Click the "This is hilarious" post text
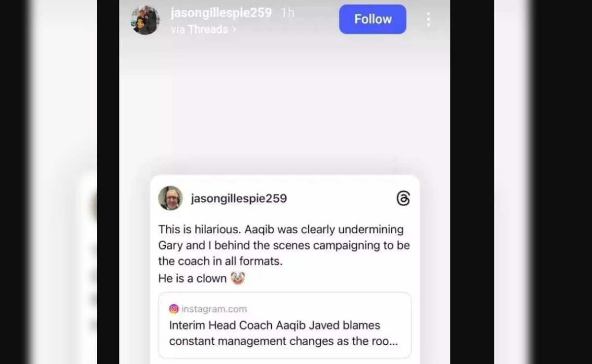Screen dimensions: 592x364 tap(281, 229)
